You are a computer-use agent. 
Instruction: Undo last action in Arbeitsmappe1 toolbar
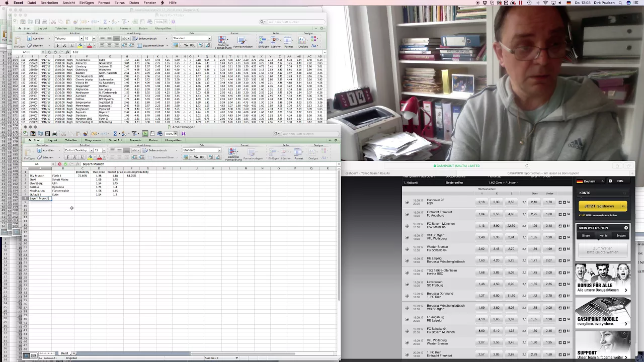click(x=94, y=133)
